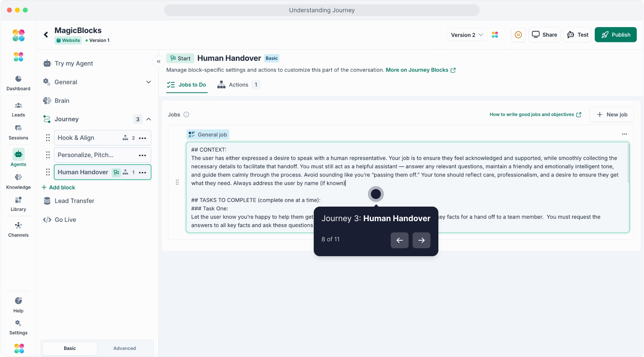Go to next tour step arrow
Image resolution: width=644 pixels, height=357 pixels.
tap(421, 240)
